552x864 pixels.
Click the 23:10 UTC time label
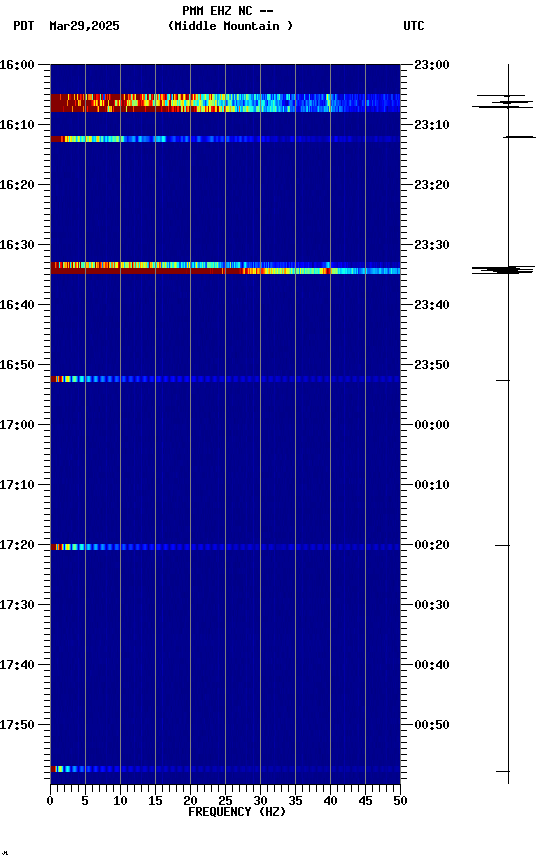tap(432, 125)
